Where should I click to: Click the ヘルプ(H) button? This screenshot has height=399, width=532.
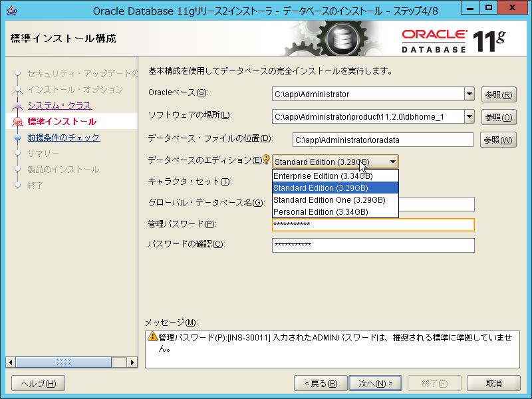click(x=38, y=384)
